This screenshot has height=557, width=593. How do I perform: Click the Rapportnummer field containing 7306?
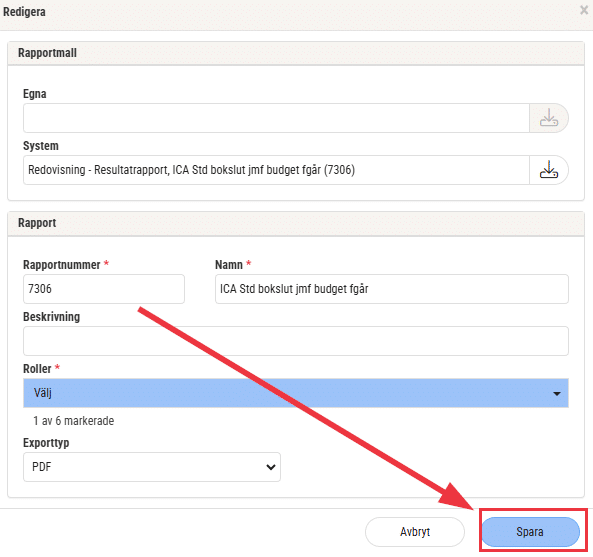point(104,289)
